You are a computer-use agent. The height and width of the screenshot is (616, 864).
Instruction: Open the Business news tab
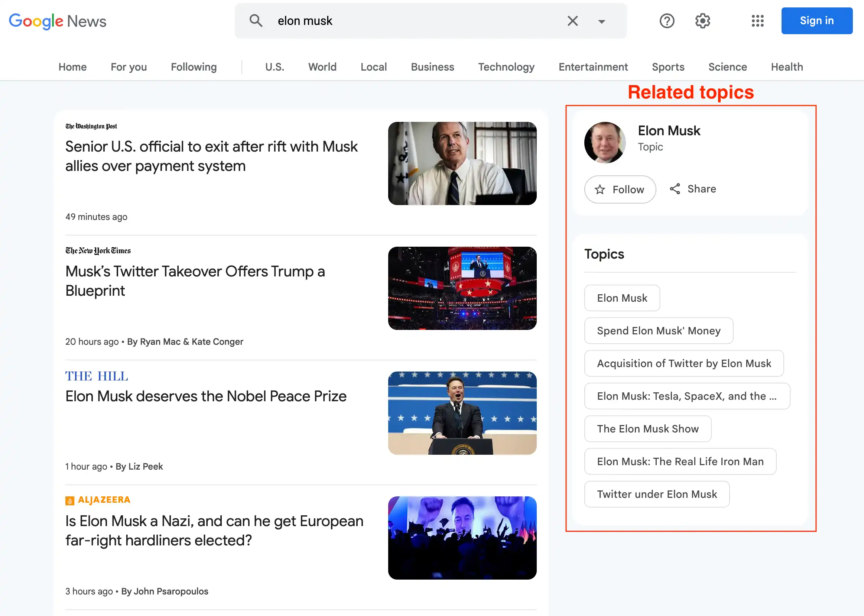coord(432,67)
